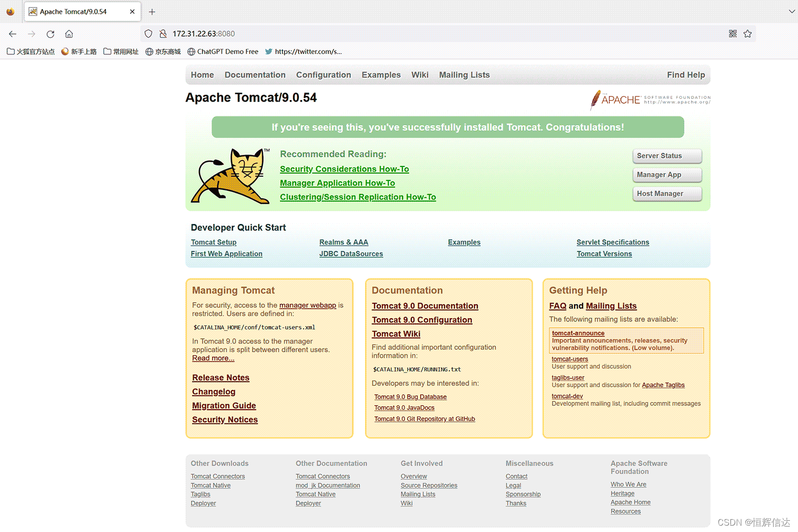The width and height of the screenshot is (798, 532).
Task: Open Manager Application How-To link
Action: coord(337,183)
